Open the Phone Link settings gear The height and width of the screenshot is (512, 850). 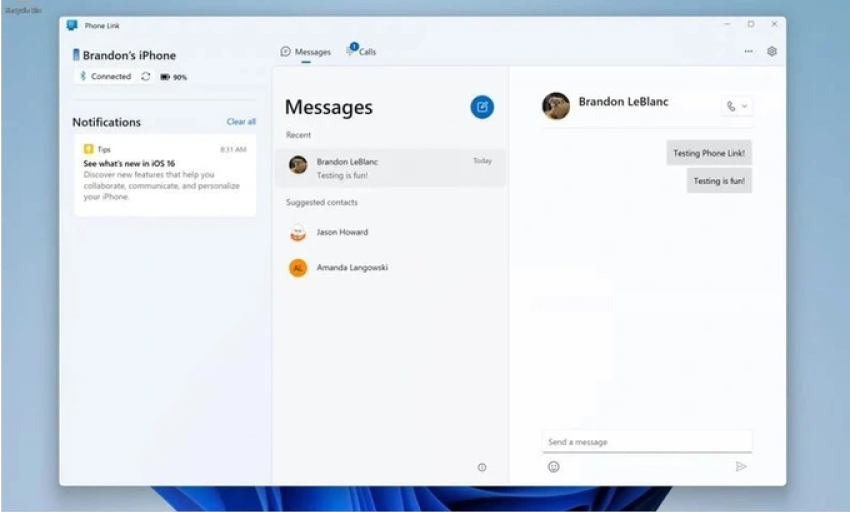pyautogui.click(x=772, y=52)
